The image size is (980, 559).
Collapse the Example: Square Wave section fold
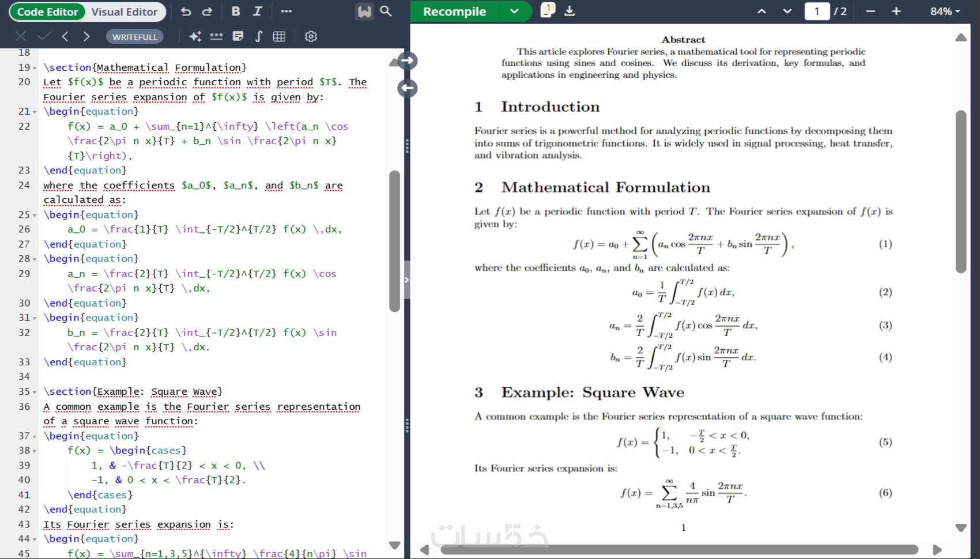point(35,392)
